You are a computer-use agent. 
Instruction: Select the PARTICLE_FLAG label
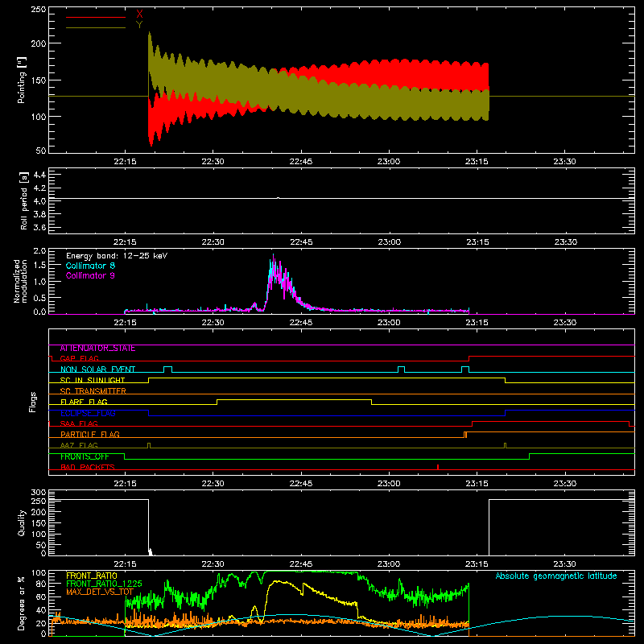[90, 435]
